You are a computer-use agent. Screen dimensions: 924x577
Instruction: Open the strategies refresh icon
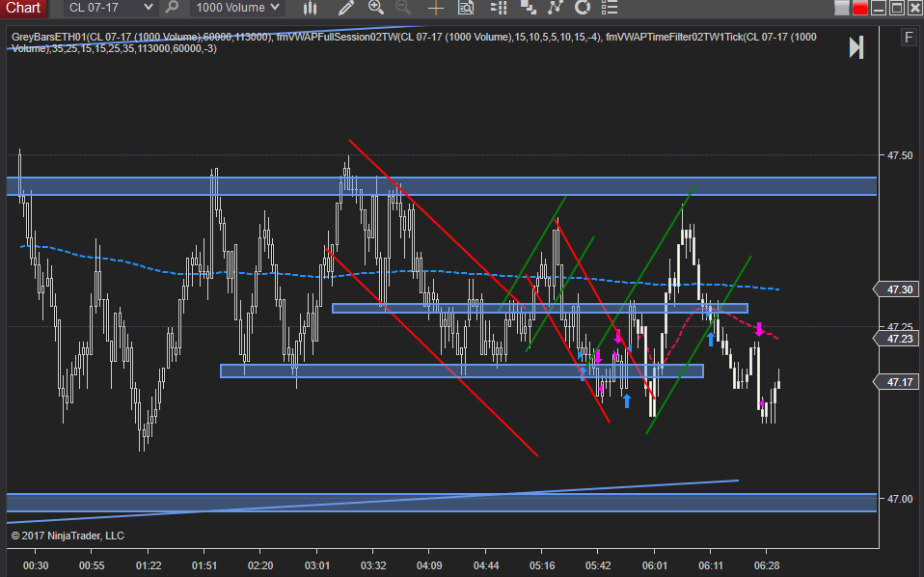(583, 8)
